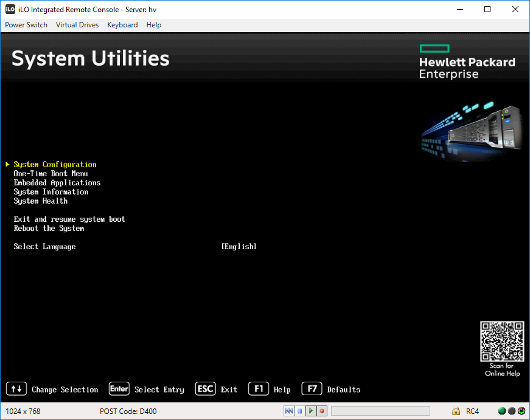Open the Select Language English dropdown

[x=239, y=246]
